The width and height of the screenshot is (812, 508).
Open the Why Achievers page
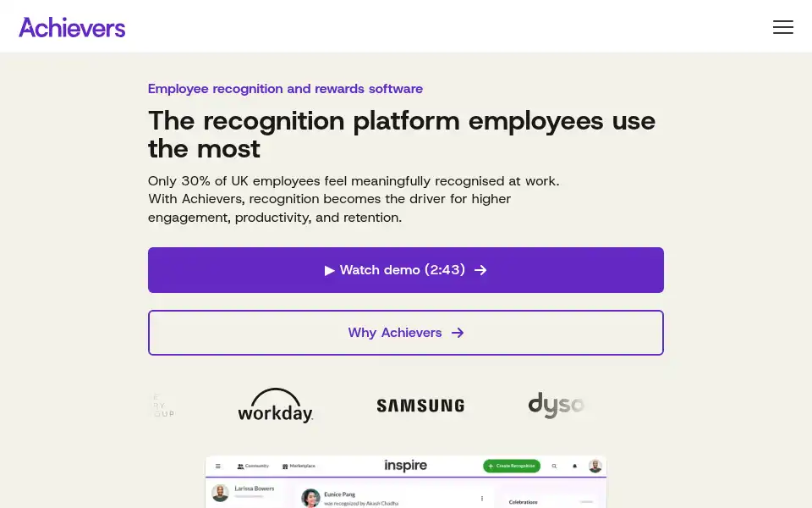pos(405,333)
